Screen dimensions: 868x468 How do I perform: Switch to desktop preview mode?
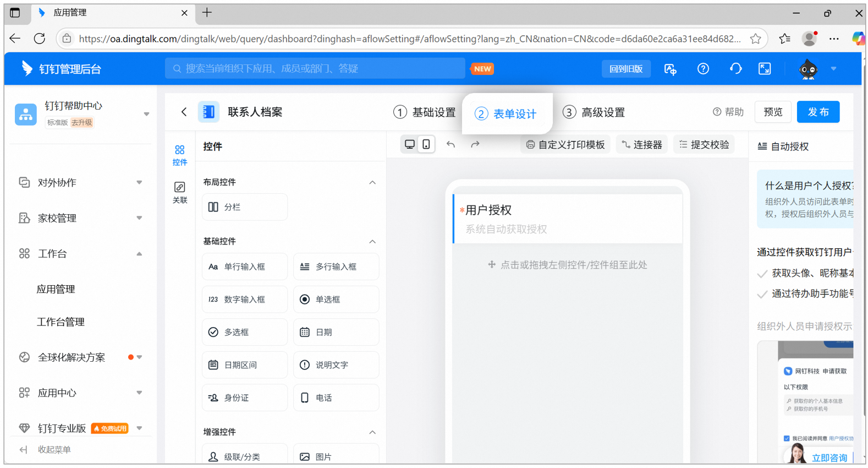[410, 144]
